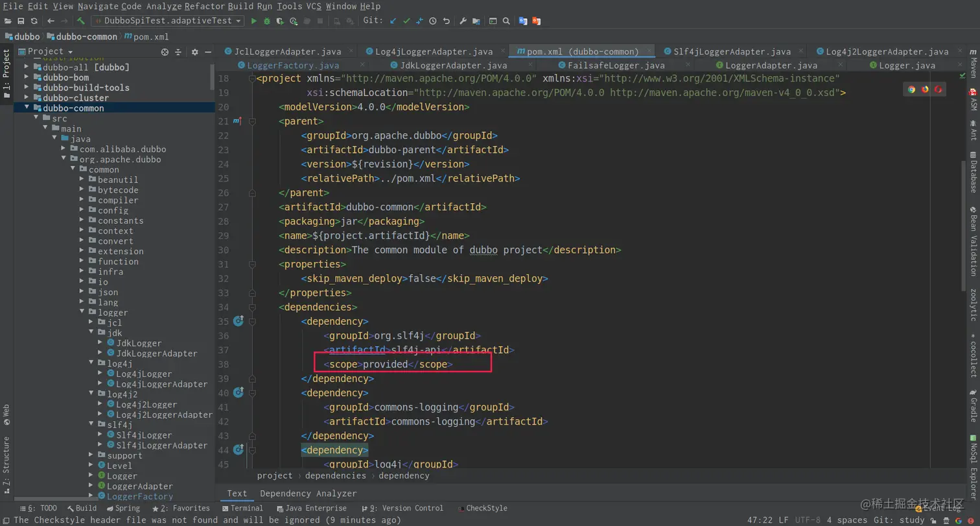Open the Refactor menu
Image resolution: width=980 pixels, height=526 pixels.
204,6
